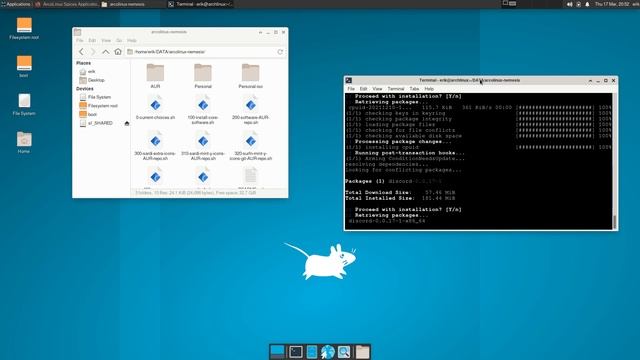This screenshot has height=360, width=640.
Task: Go to home folder in file manager toolbar
Action: pos(118,52)
